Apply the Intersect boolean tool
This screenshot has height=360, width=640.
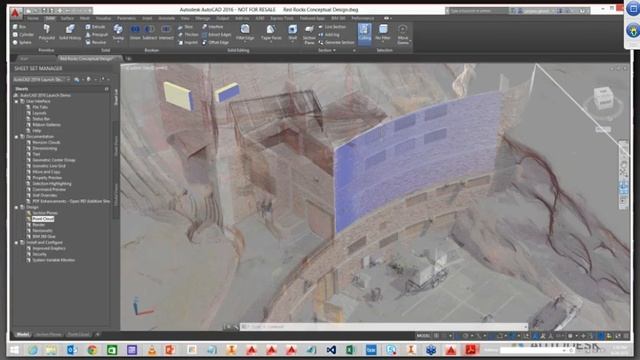(x=166, y=32)
